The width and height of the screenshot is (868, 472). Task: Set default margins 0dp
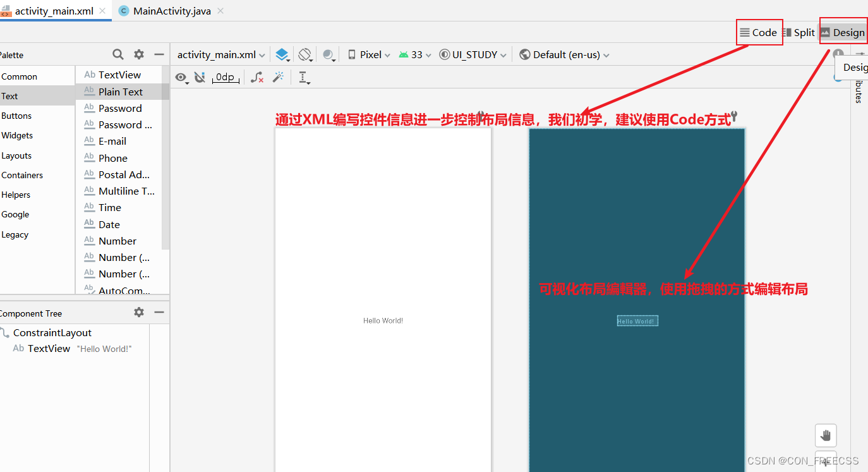[225, 78]
